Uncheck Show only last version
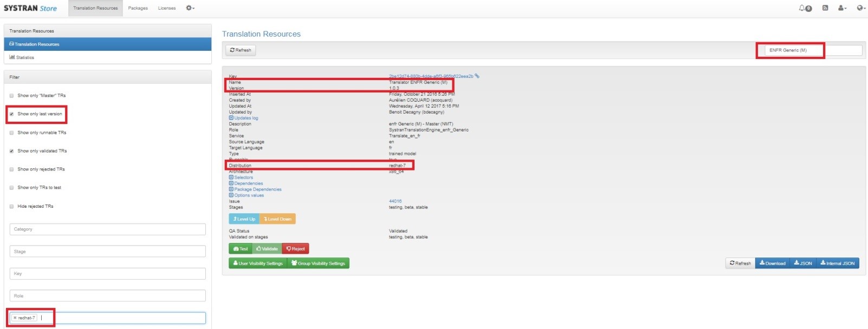Image resolution: width=868 pixels, height=329 pixels. [x=11, y=114]
